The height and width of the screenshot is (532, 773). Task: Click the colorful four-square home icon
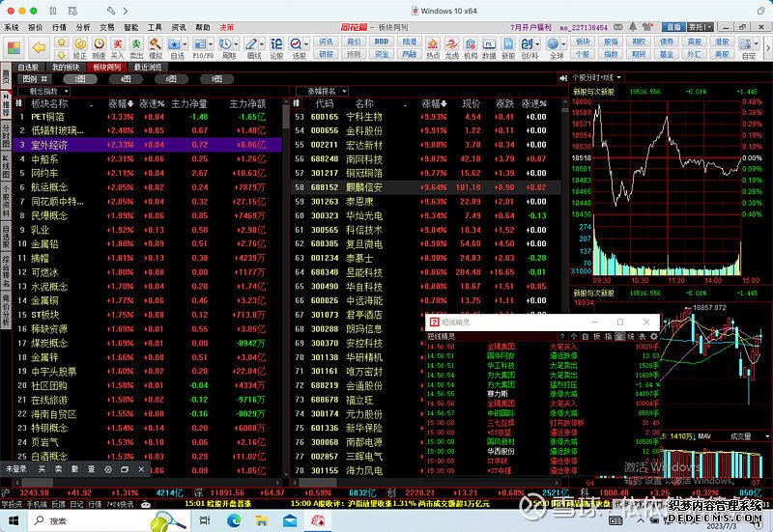(14, 47)
